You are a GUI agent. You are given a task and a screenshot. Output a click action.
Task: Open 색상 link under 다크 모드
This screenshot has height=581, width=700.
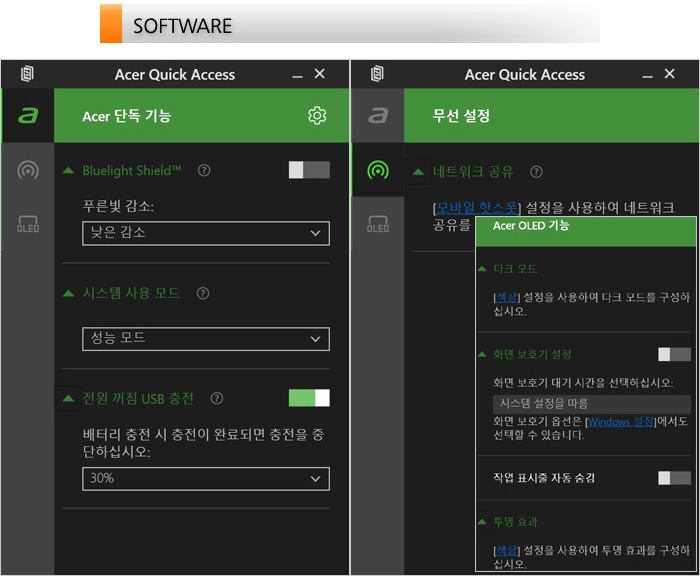507,297
